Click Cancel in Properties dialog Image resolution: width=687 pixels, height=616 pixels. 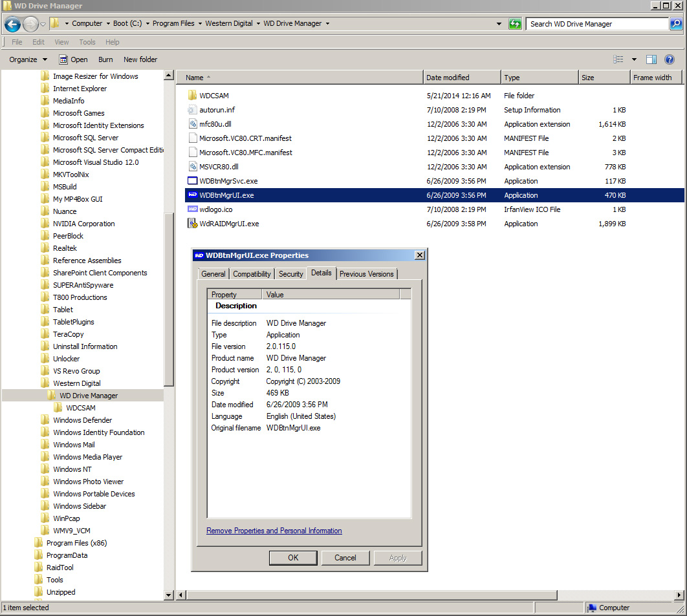pos(345,558)
